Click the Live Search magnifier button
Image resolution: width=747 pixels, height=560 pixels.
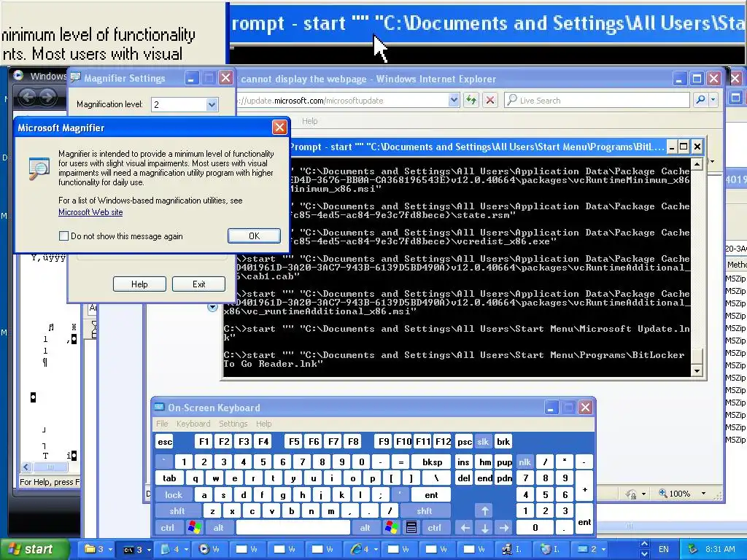point(700,100)
